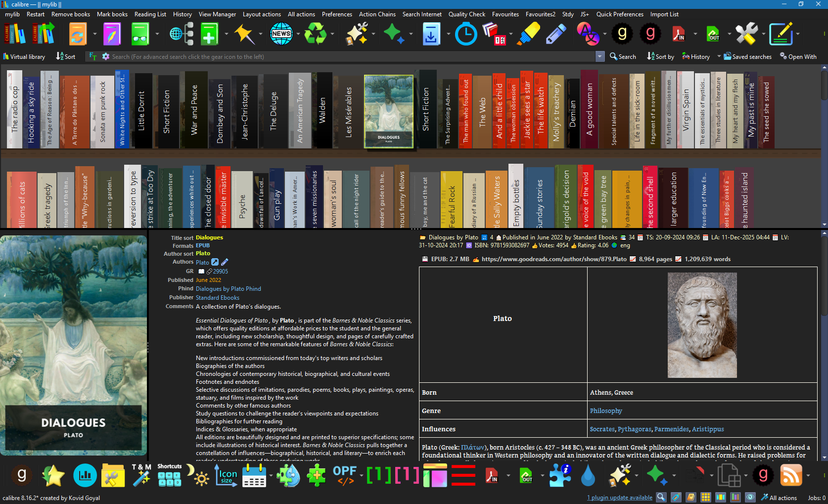
Task: Open the pink edit-book feather icon
Action: (x=112, y=34)
